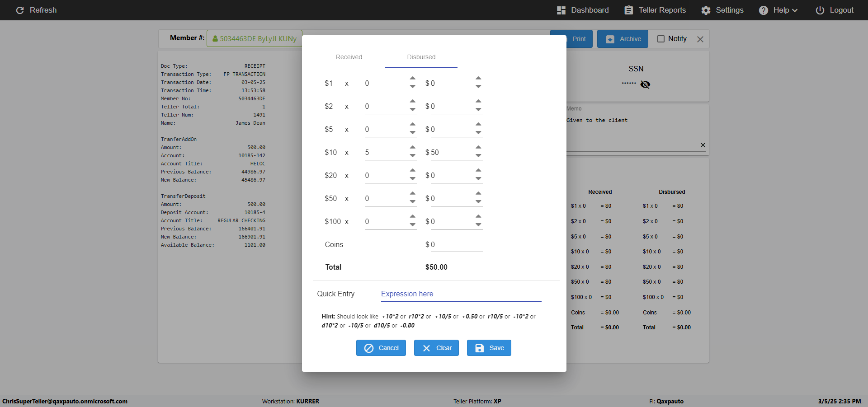This screenshot has height=407, width=868.
Task: Open Teller Reports clipboard icon
Action: point(628,10)
